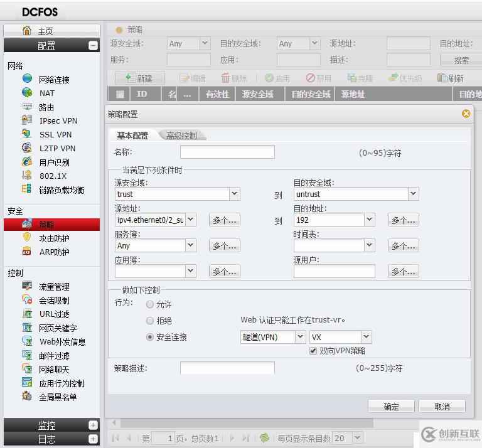This screenshot has height=448, width=482.
Task: Select the 策略 policy icon in sidebar
Action: pos(27,224)
